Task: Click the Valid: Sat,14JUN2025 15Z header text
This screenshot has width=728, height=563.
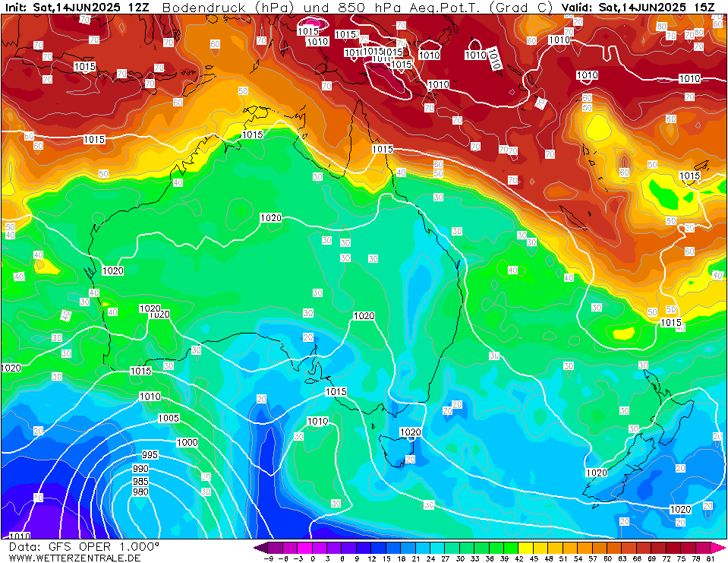Action: tap(638, 7)
